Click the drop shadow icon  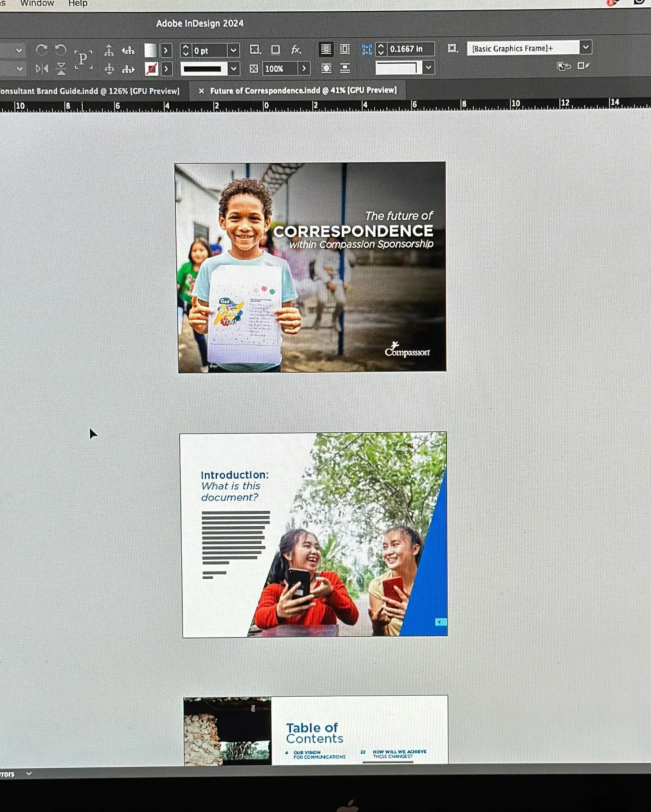point(275,50)
